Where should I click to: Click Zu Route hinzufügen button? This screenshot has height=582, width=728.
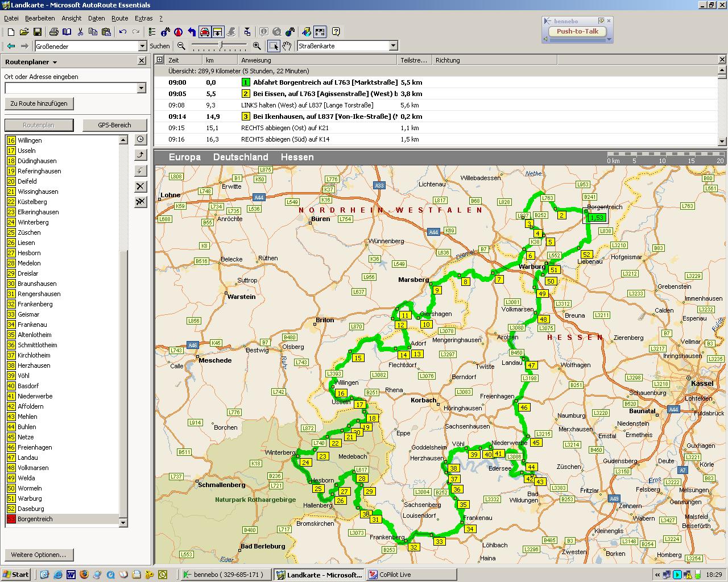click(39, 103)
